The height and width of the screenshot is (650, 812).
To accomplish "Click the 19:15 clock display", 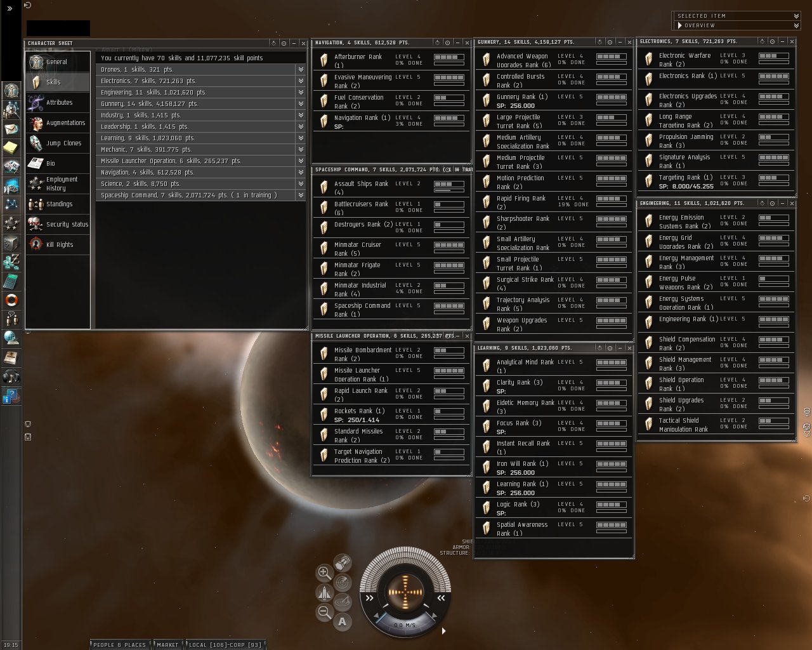I will tap(11, 645).
